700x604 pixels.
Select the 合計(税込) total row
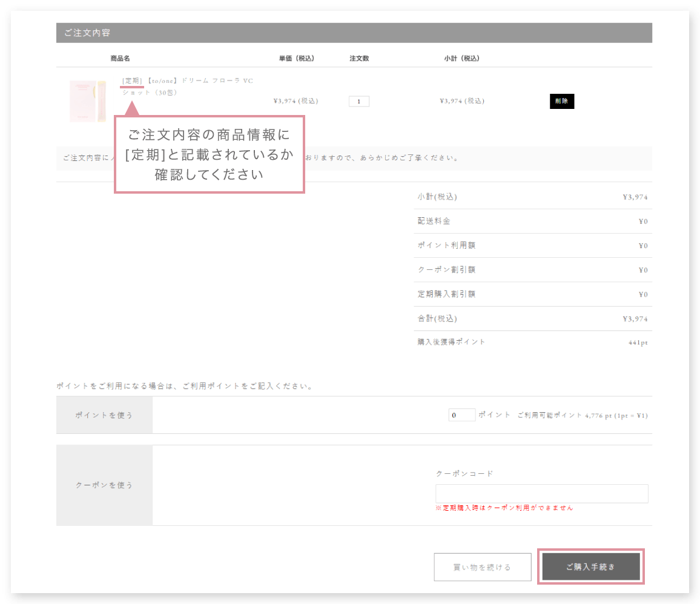tap(533, 318)
